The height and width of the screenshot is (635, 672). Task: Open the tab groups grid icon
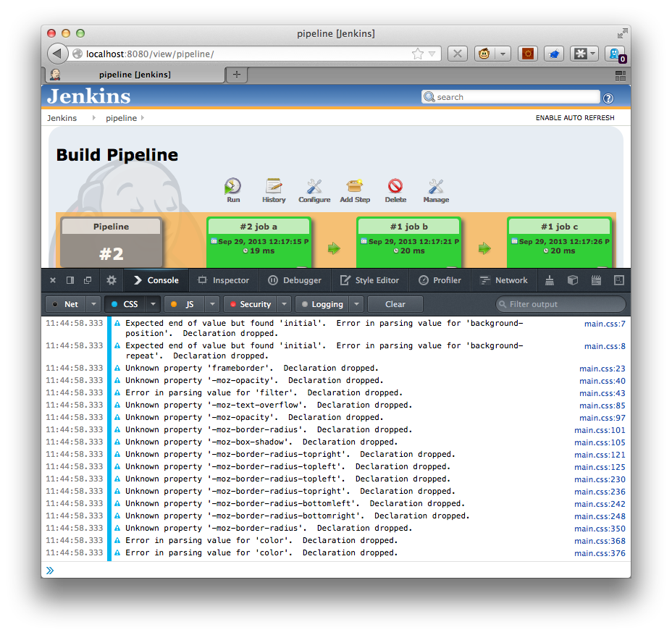[620, 76]
